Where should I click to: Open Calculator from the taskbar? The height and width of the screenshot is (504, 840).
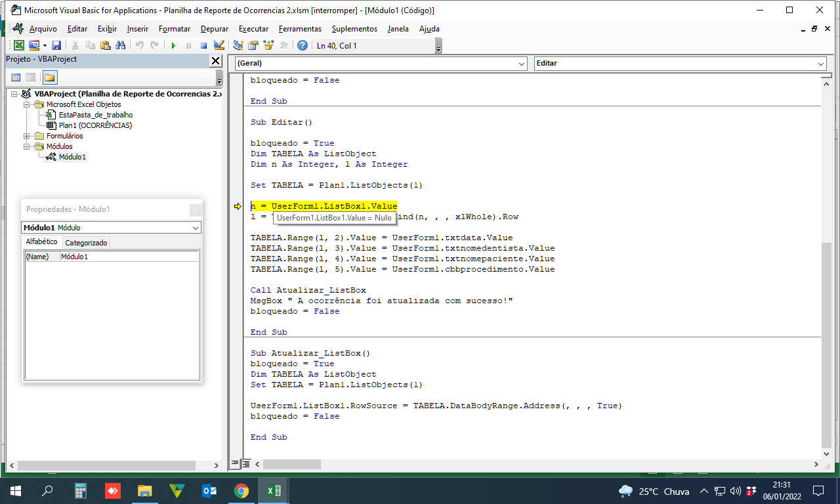[81, 491]
